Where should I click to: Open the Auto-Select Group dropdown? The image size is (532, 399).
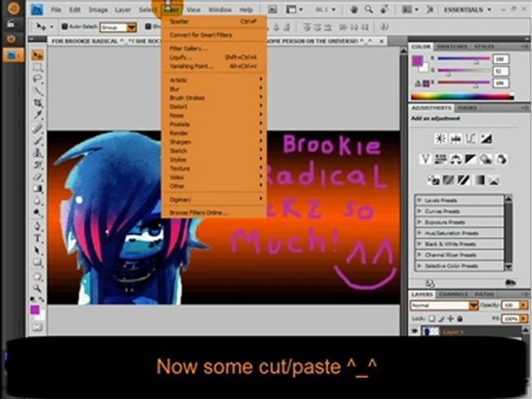[118, 27]
